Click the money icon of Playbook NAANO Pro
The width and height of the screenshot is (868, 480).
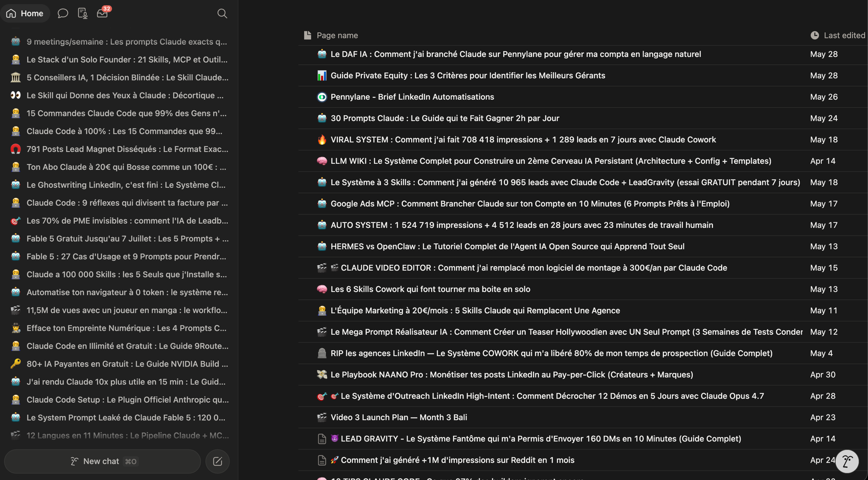click(322, 374)
